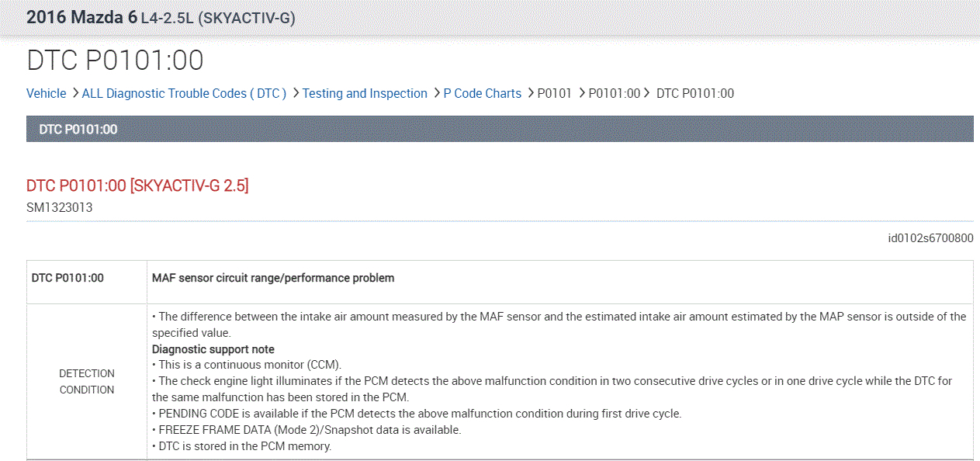Click chevron before P Code Charts
980x461 pixels.
pos(437,93)
